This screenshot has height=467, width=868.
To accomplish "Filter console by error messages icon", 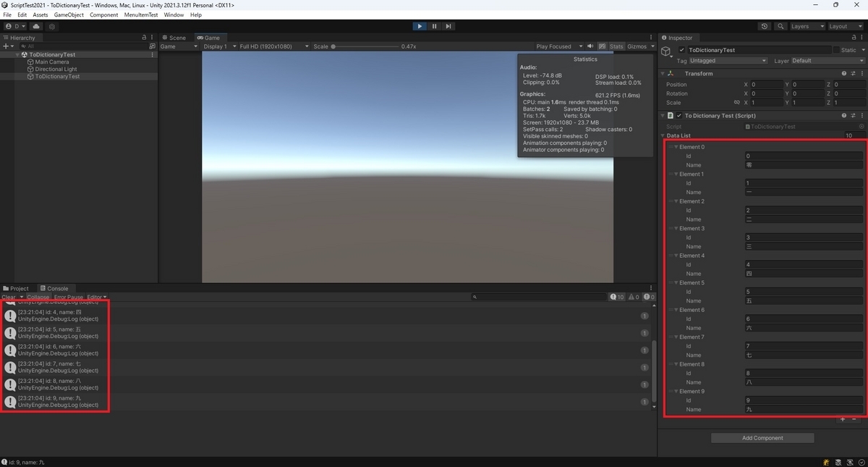I will click(x=649, y=297).
